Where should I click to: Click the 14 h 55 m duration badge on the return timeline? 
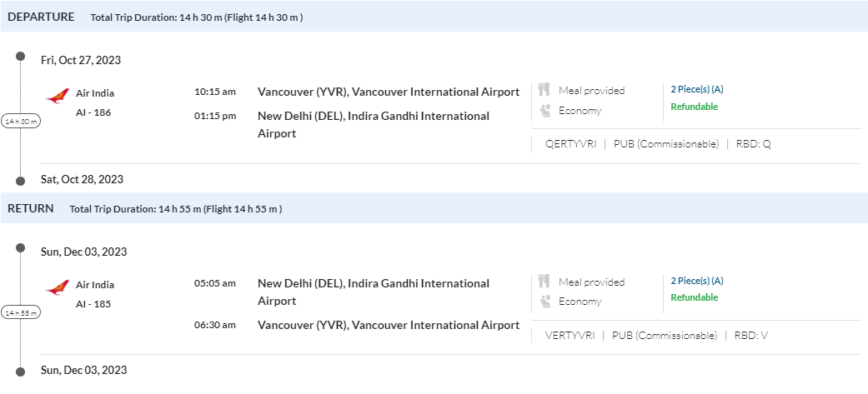(21, 313)
